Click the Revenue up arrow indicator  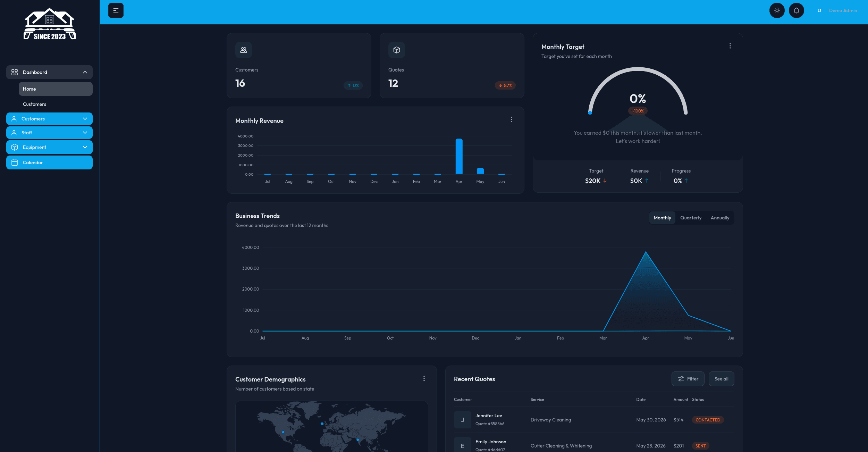click(647, 181)
